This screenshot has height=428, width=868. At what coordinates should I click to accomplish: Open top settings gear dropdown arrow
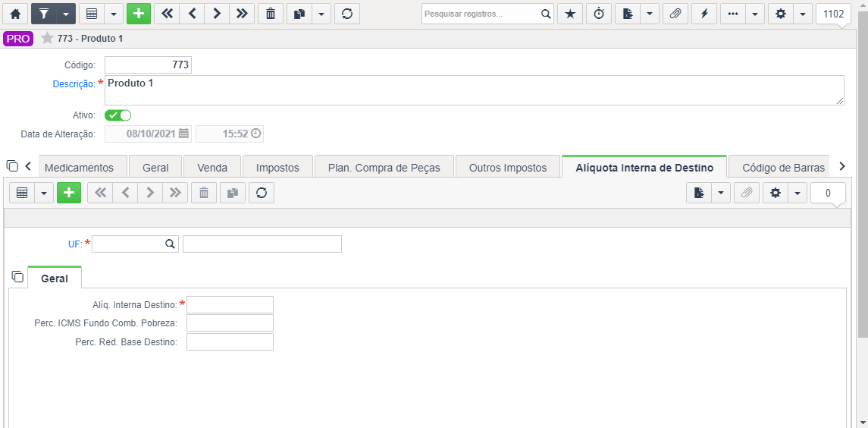tap(802, 14)
